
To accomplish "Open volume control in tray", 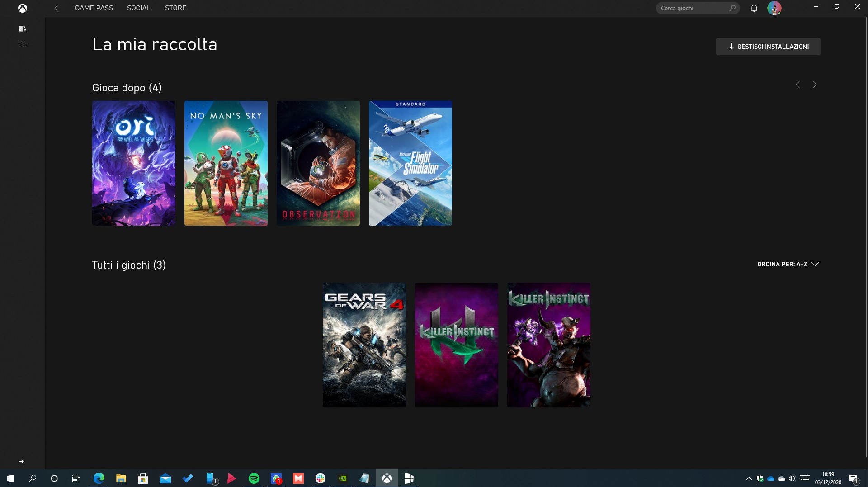I will point(792,478).
